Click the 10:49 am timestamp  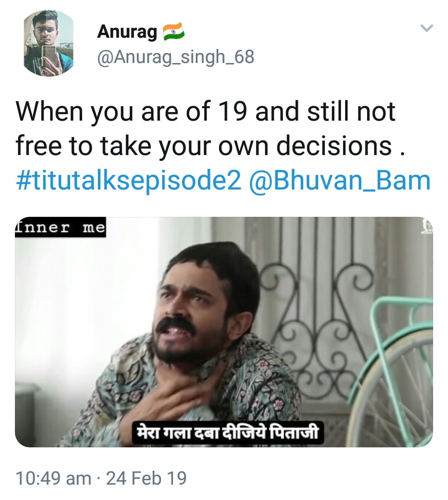point(53,478)
